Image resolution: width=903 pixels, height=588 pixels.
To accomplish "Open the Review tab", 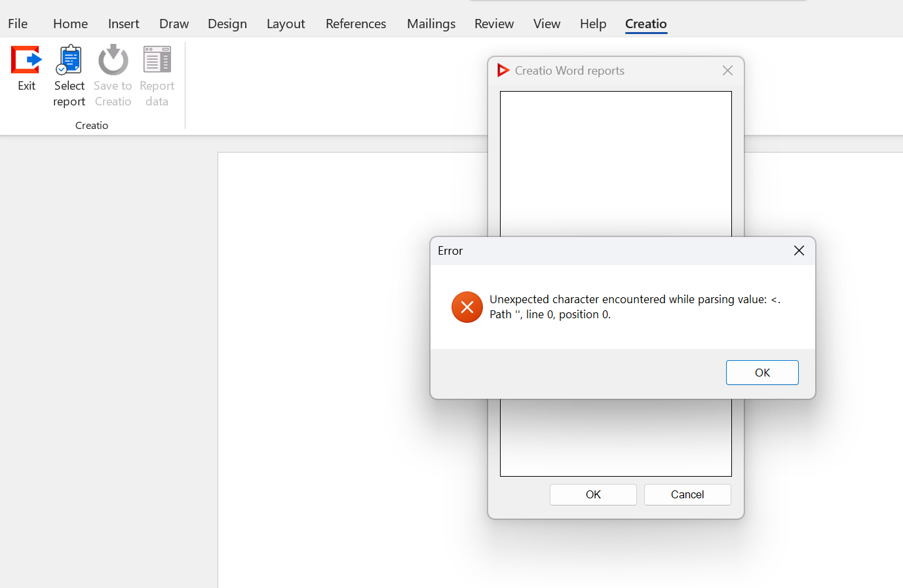I will point(494,24).
